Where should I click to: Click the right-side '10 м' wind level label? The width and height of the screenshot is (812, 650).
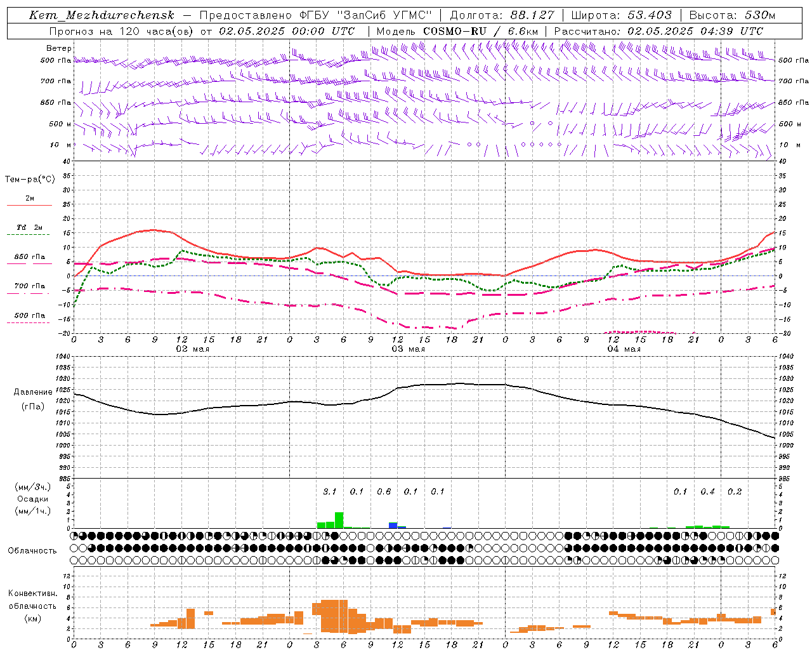click(790, 145)
